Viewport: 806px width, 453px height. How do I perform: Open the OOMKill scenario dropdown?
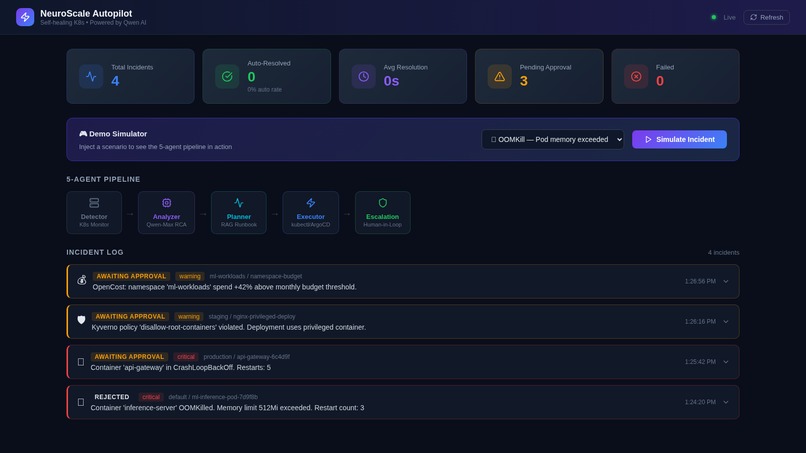click(x=553, y=139)
